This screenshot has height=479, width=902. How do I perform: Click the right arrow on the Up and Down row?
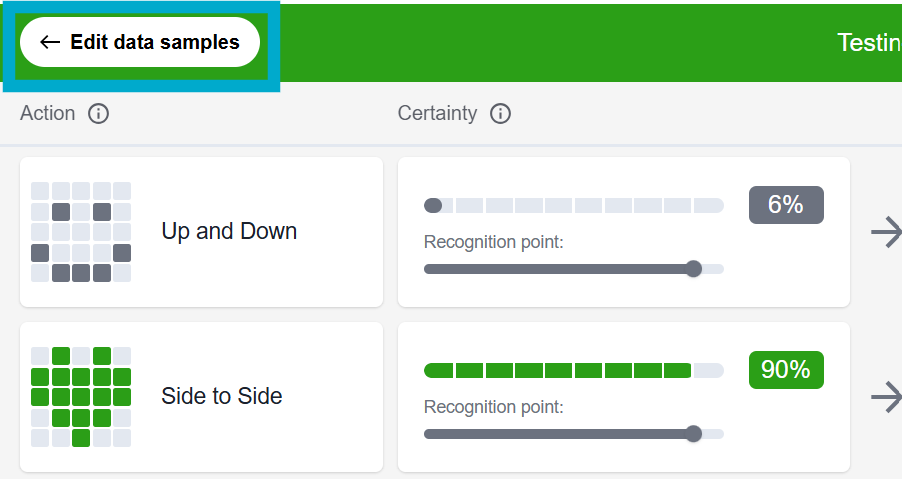pos(886,232)
